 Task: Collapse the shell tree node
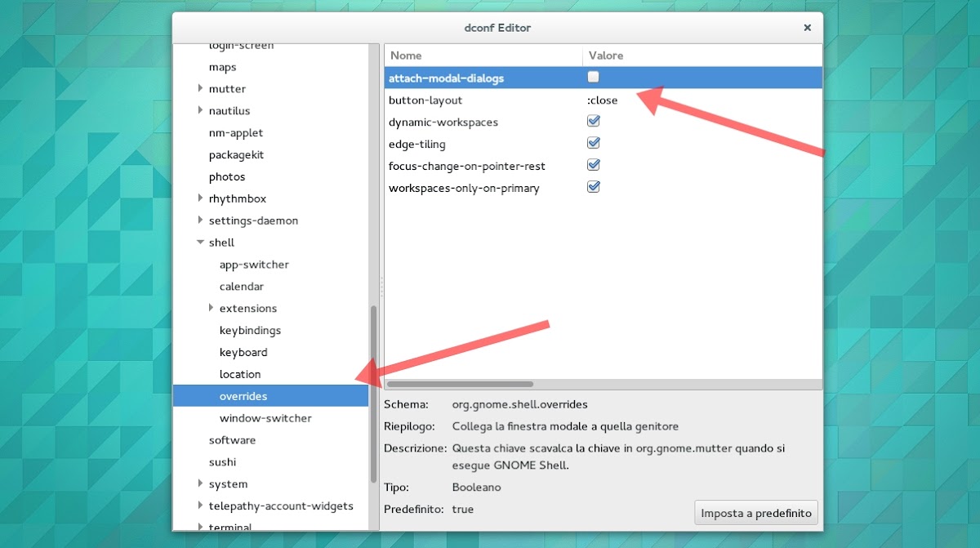pos(201,243)
